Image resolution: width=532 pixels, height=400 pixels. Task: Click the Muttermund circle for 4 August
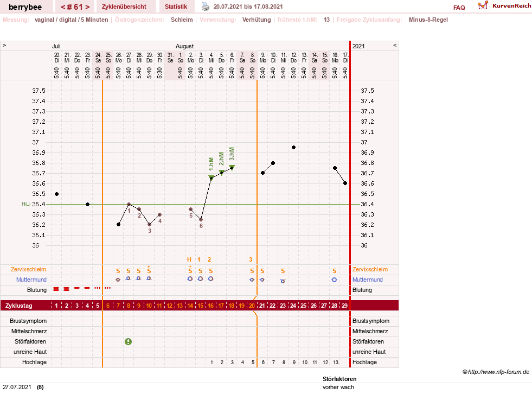point(211,279)
